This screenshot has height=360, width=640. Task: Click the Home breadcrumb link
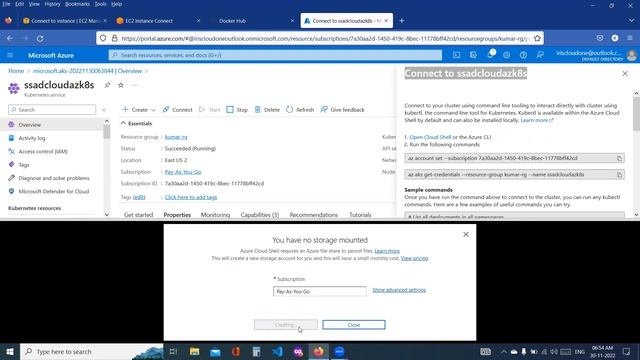pyautogui.click(x=16, y=71)
